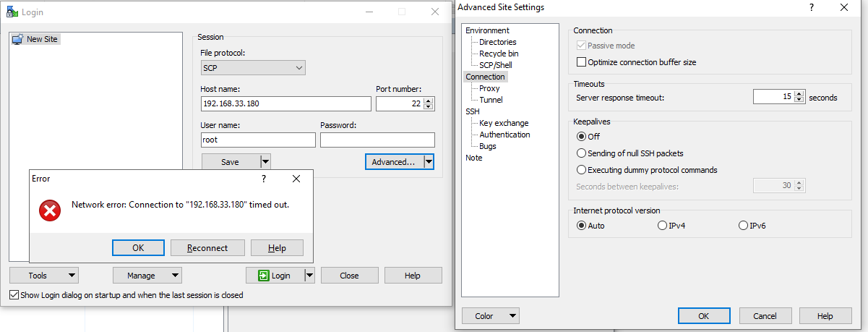
Task: Open the Proxy settings page in tree
Action: coord(489,88)
